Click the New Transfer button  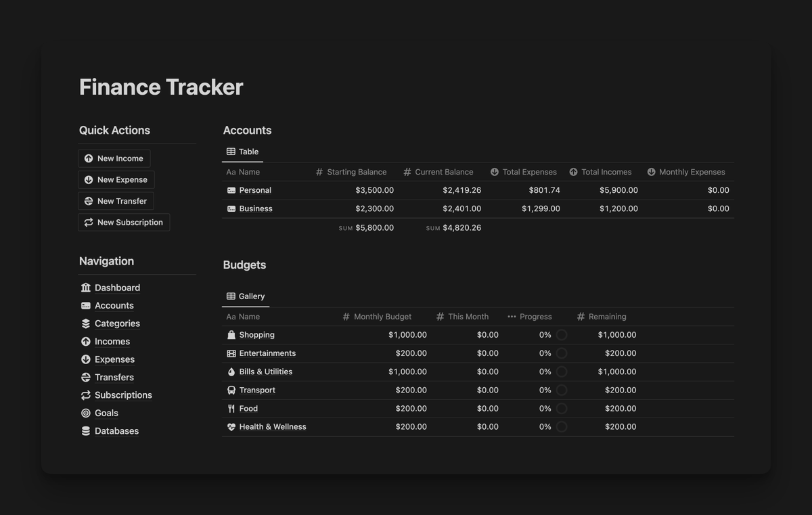click(x=116, y=201)
